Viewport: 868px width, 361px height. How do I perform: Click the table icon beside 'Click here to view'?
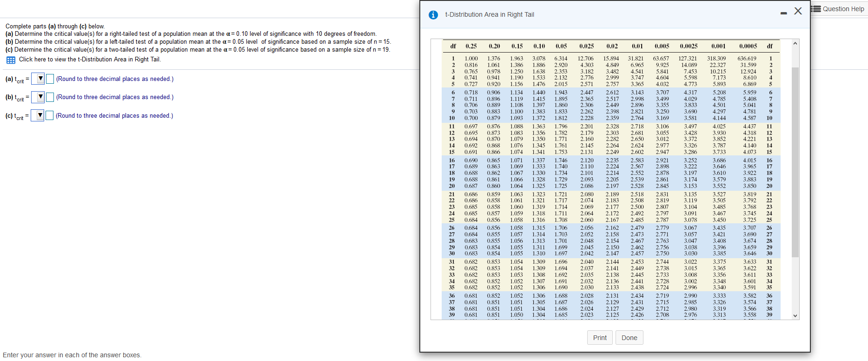(x=11, y=60)
